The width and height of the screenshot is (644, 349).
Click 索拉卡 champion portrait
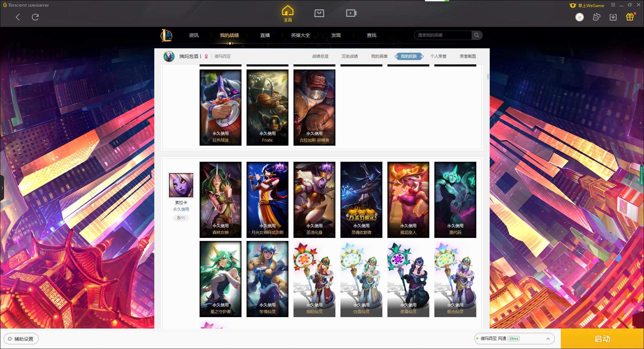point(181,185)
